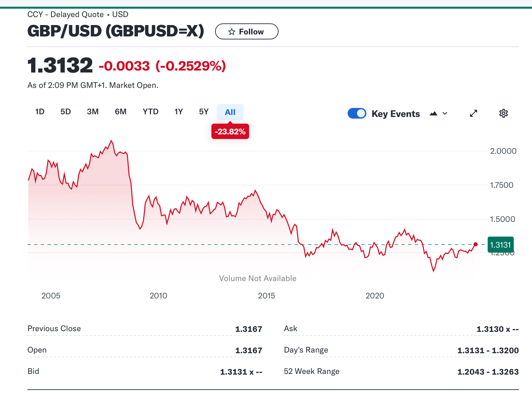Select the 1Y time range
The height and width of the screenshot is (399, 532).
click(x=179, y=112)
